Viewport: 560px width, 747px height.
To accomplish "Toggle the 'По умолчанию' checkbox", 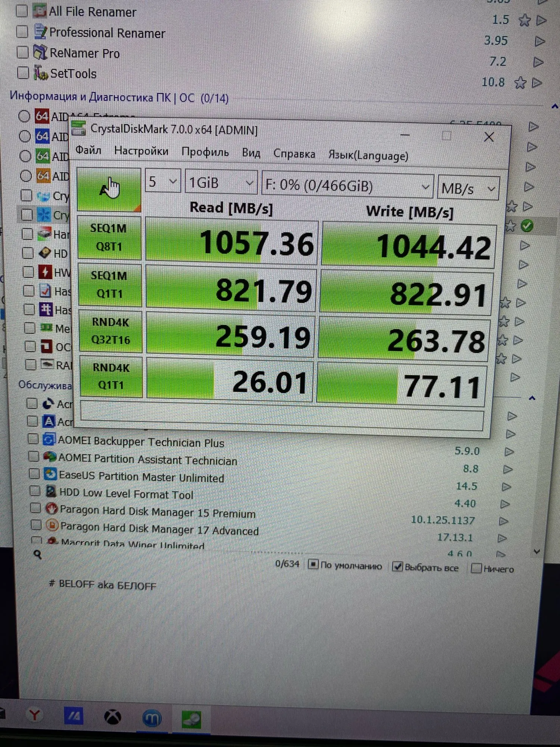I will [313, 564].
